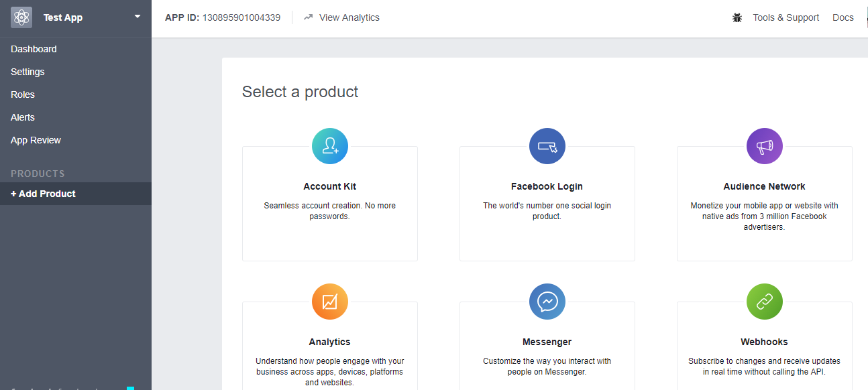
Task: Click the 'Select a product' heading
Action: 301,92
